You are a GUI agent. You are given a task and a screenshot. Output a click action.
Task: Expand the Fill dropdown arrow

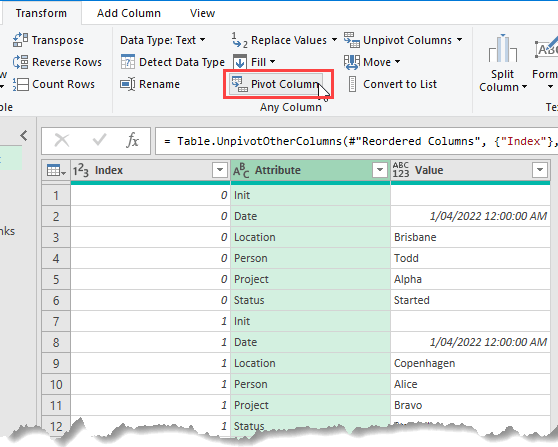(273, 62)
